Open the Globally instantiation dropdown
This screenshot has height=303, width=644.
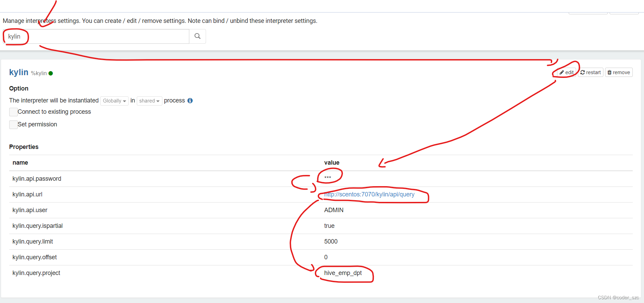(x=115, y=101)
